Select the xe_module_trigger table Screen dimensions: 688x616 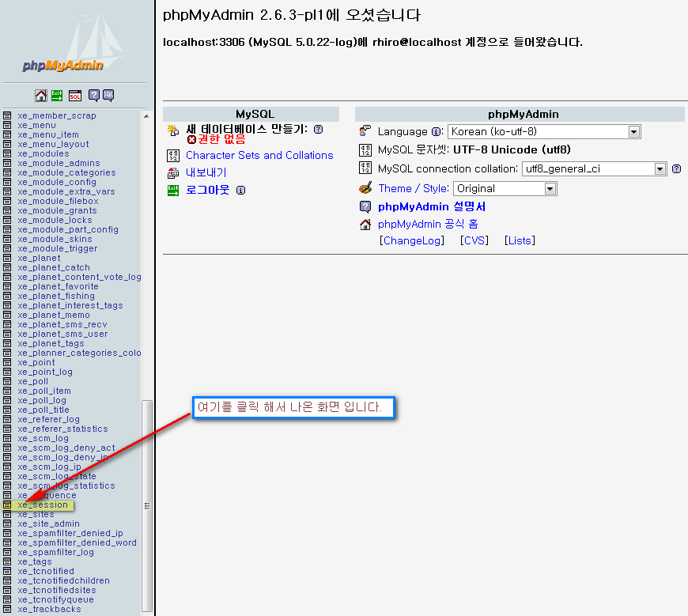click(58, 249)
